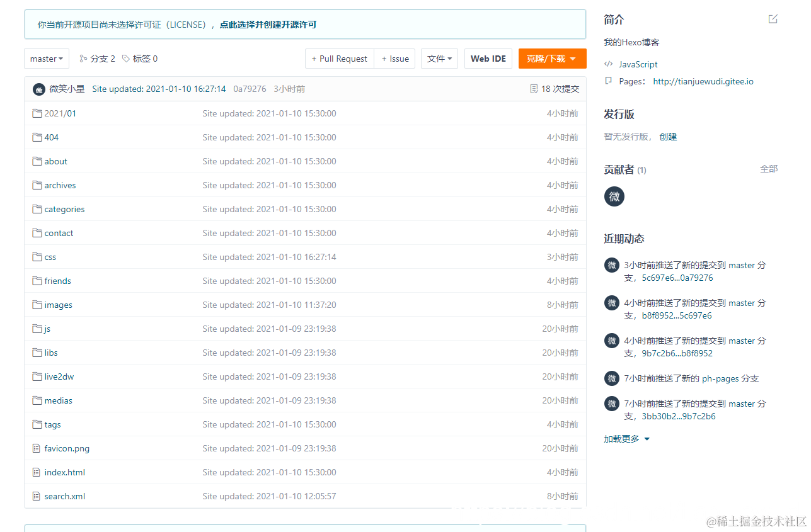
Task: Open the medias folder
Action: [58, 400]
